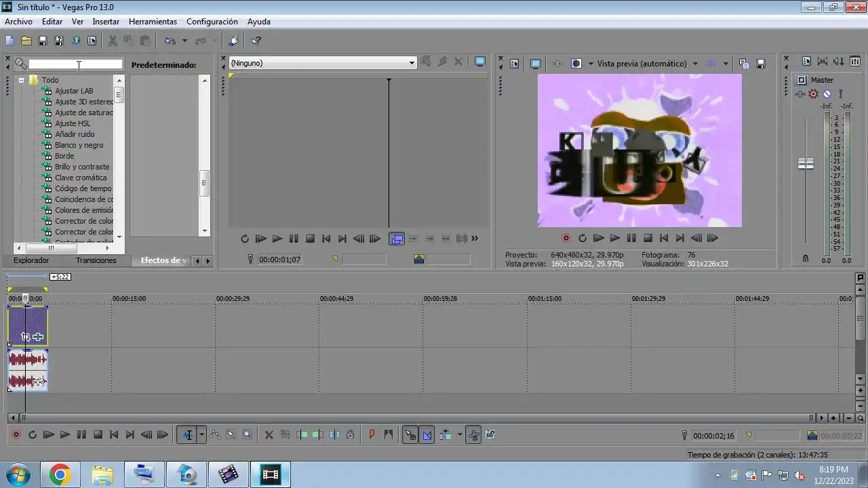
Task: Click the Downmix output icon
Action: tap(823, 61)
